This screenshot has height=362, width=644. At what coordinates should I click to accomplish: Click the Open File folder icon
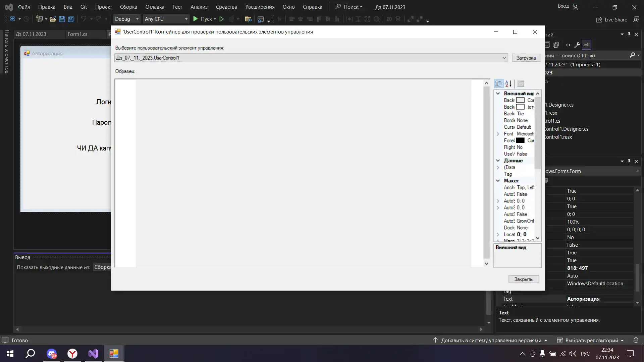[53, 19]
